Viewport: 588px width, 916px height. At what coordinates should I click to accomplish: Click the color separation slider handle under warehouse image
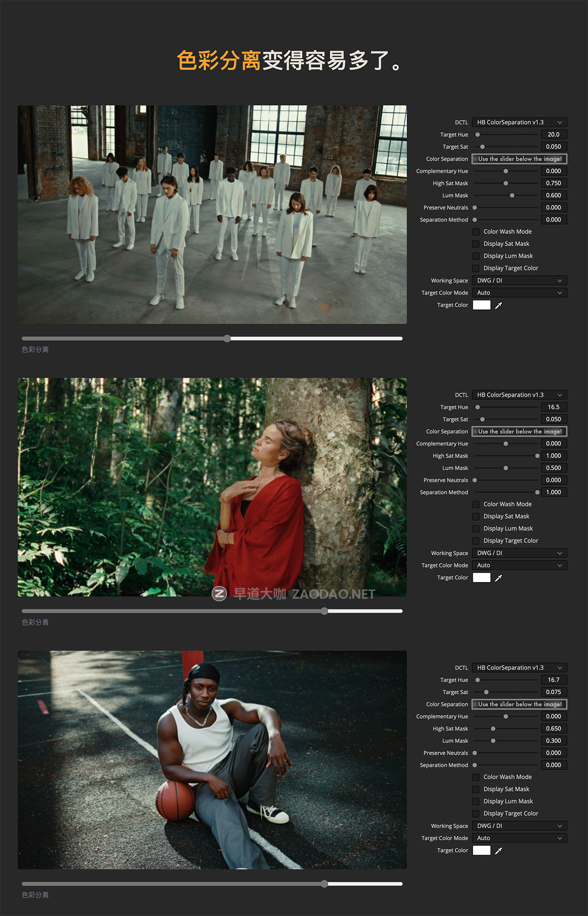tap(227, 338)
